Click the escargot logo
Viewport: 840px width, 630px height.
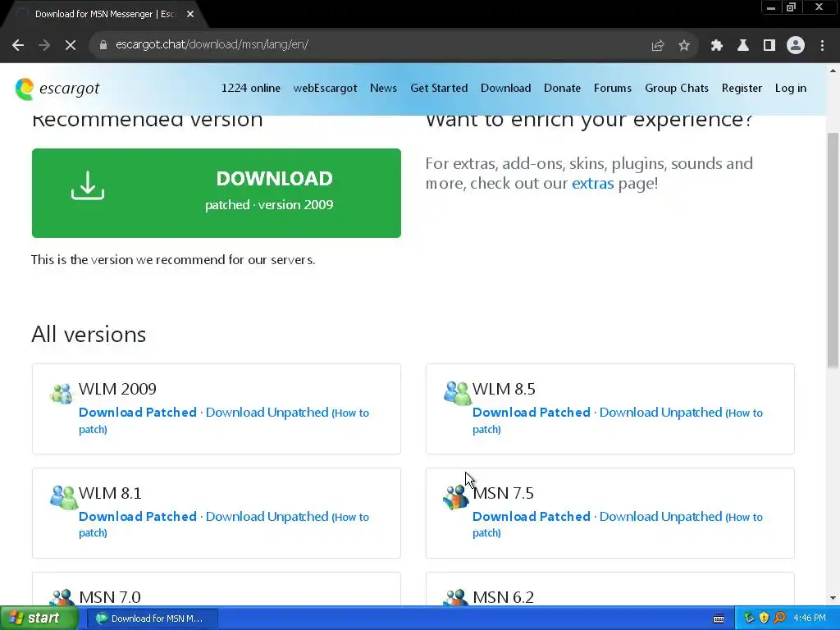[x=57, y=89]
